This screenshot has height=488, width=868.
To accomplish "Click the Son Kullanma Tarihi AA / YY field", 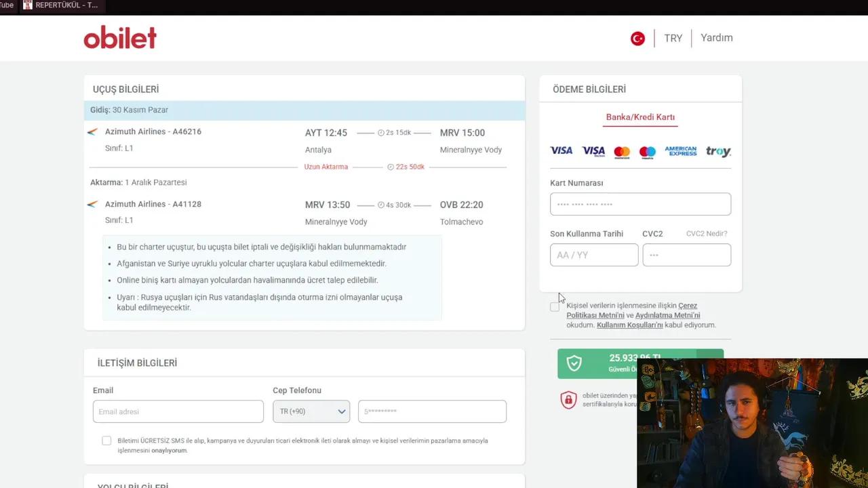I will click(x=594, y=255).
